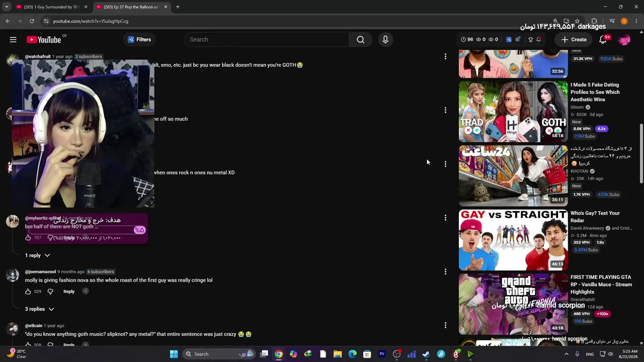The image size is (644, 362).
Task: Open options menu for the @joemamacool comment
Action: (x=445, y=271)
